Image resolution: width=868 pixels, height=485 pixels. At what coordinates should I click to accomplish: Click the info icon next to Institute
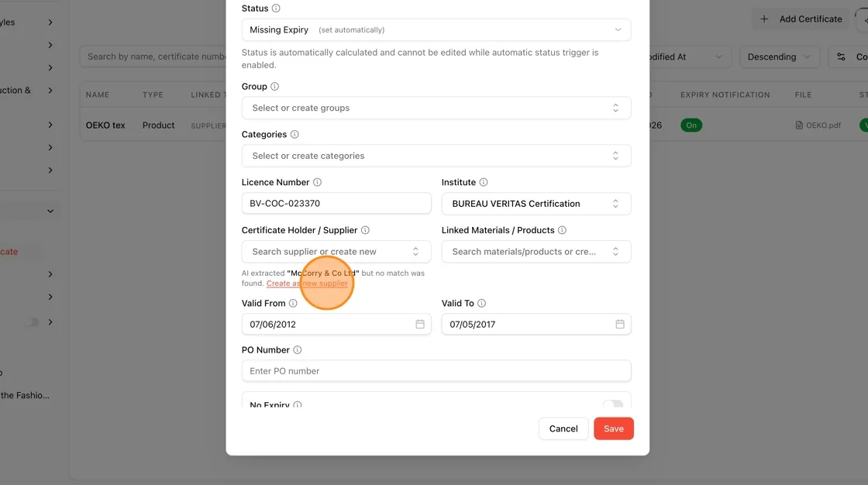tap(484, 182)
